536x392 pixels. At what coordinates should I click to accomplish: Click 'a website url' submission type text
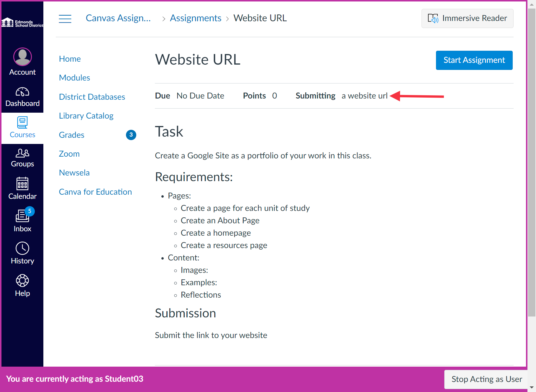coord(365,96)
